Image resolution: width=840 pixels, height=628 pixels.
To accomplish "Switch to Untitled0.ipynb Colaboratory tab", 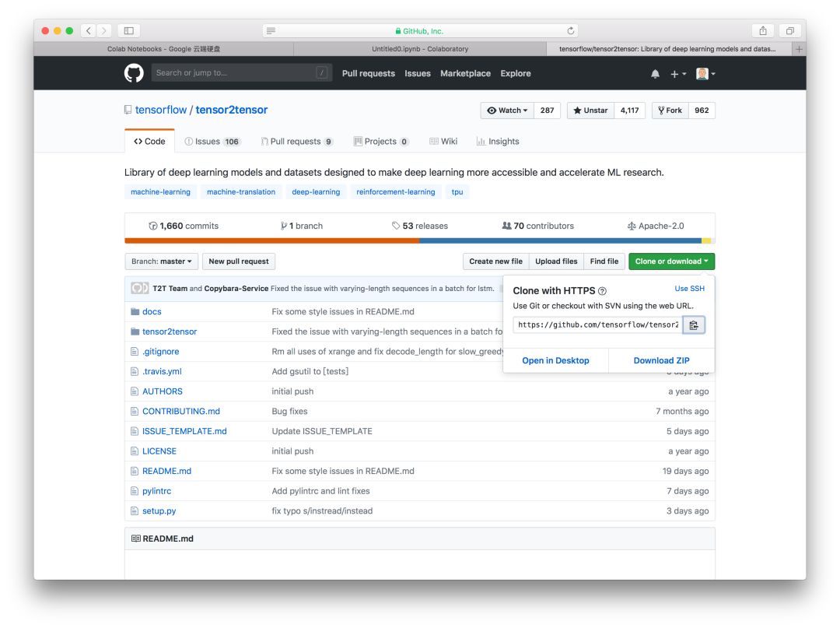I will click(420, 49).
